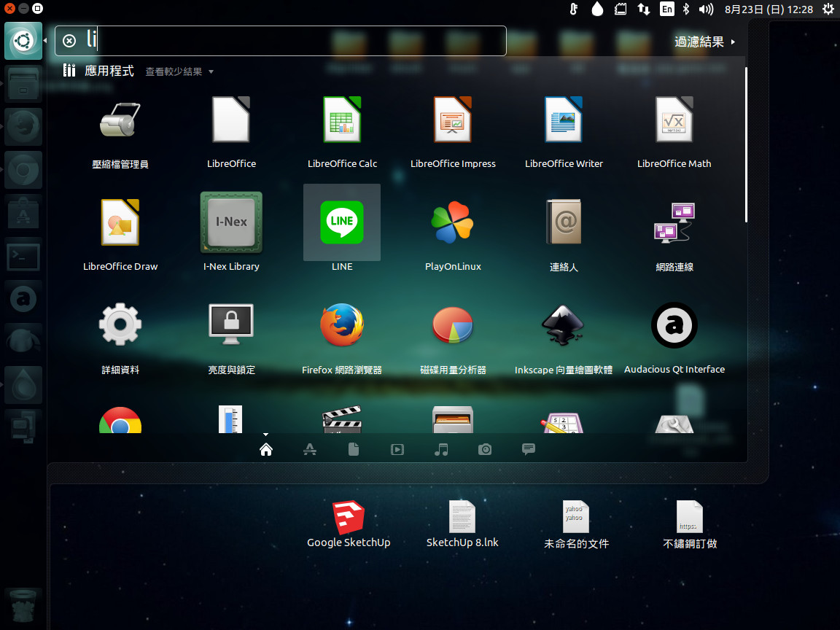Select 不鏽鋼訂做 desktop file
Image resolution: width=840 pixels, height=630 pixels.
coord(690,524)
